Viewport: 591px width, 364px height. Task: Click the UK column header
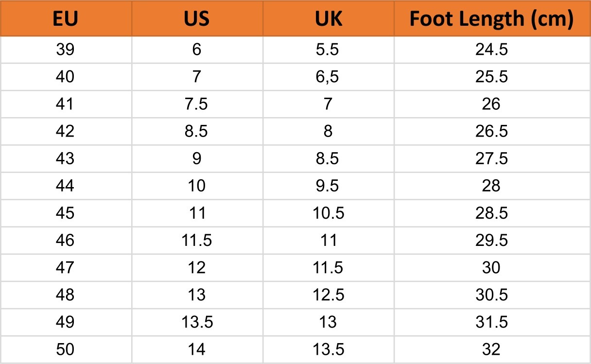click(x=328, y=18)
